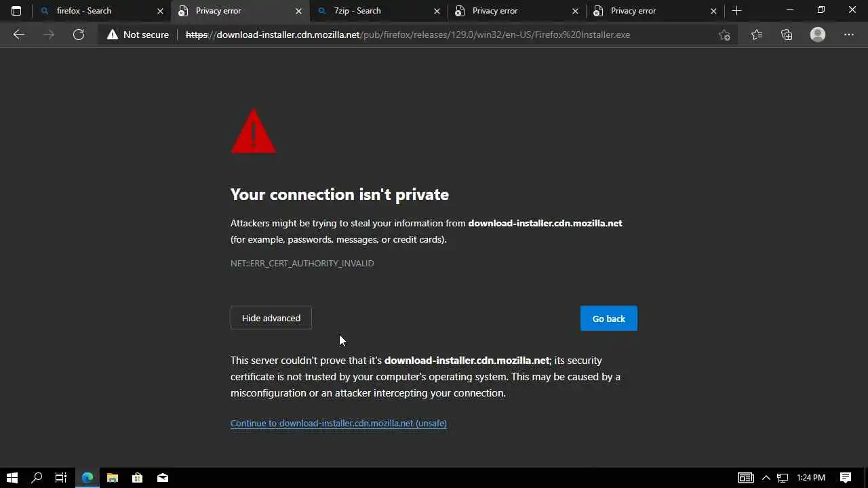Image resolution: width=868 pixels, height=488 pixels.
Task: Close the fourth tab titled Privacy error
Action: click(575, 11)
